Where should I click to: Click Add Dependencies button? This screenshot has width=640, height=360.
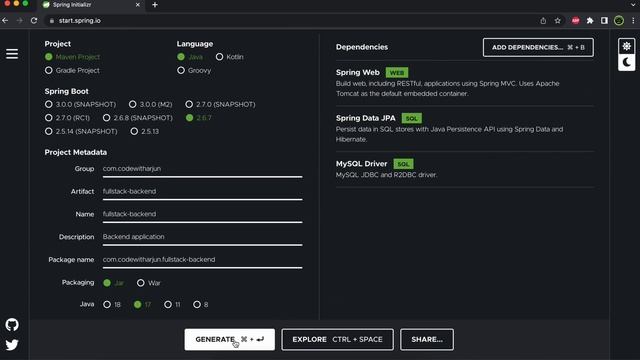tap(538, 47)
